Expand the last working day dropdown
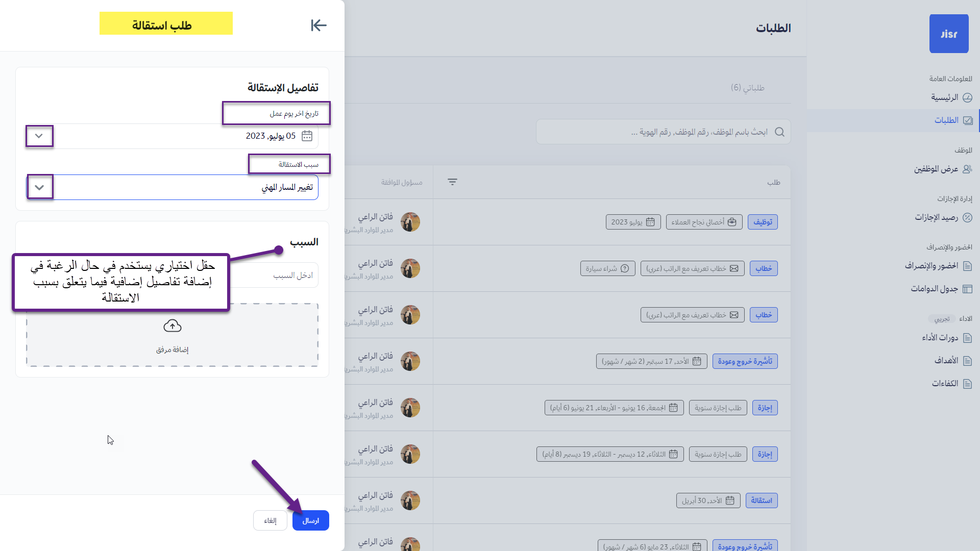The width and height of the screenshot is (980, 551). coord(39,136)
